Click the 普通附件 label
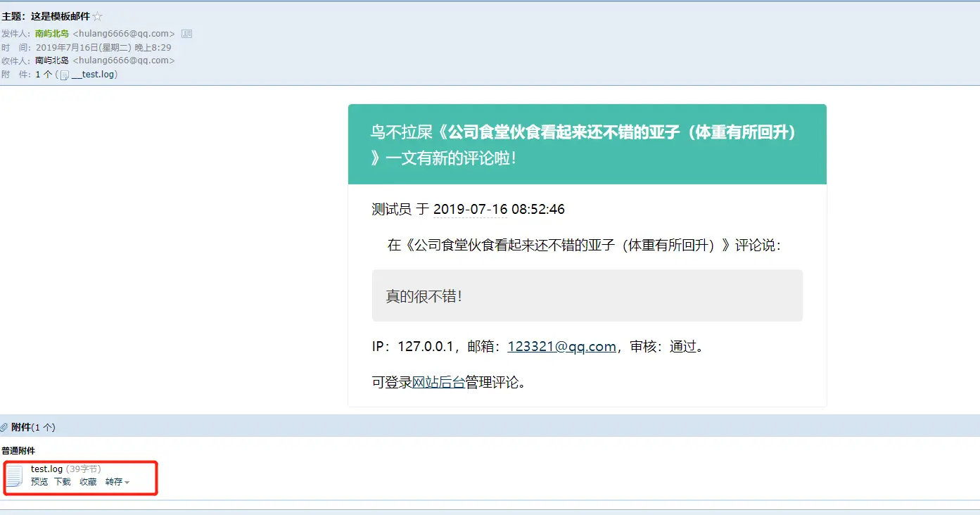 click(x=18, y=450)
